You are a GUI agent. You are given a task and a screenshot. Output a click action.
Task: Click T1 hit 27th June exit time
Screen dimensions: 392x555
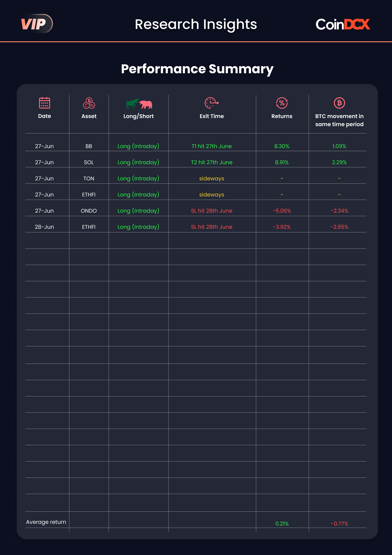coord(212,146)
